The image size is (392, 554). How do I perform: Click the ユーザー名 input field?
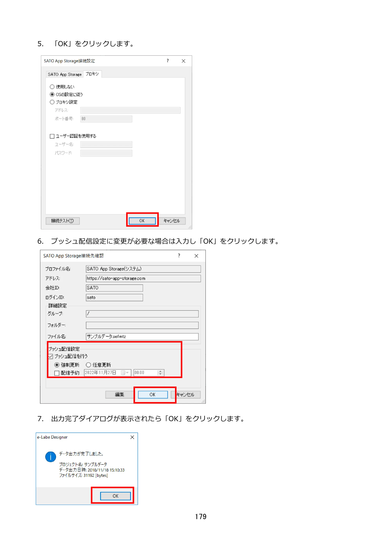(106, 145)
